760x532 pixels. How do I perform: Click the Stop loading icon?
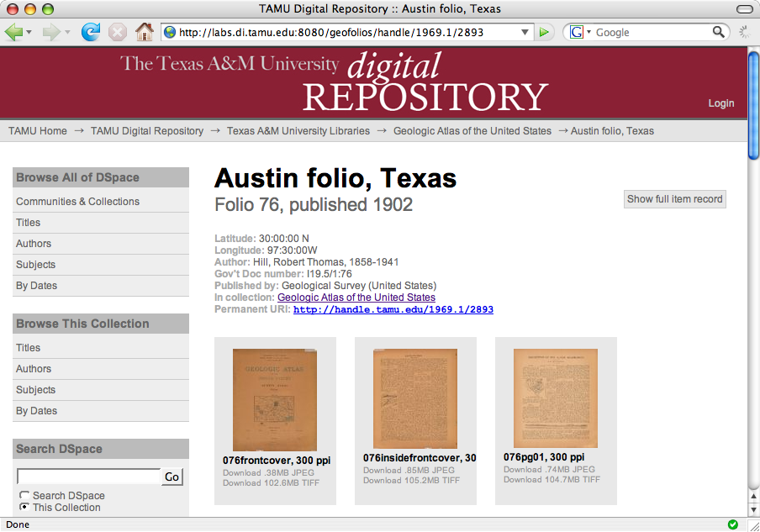click(x=118, y=33)
